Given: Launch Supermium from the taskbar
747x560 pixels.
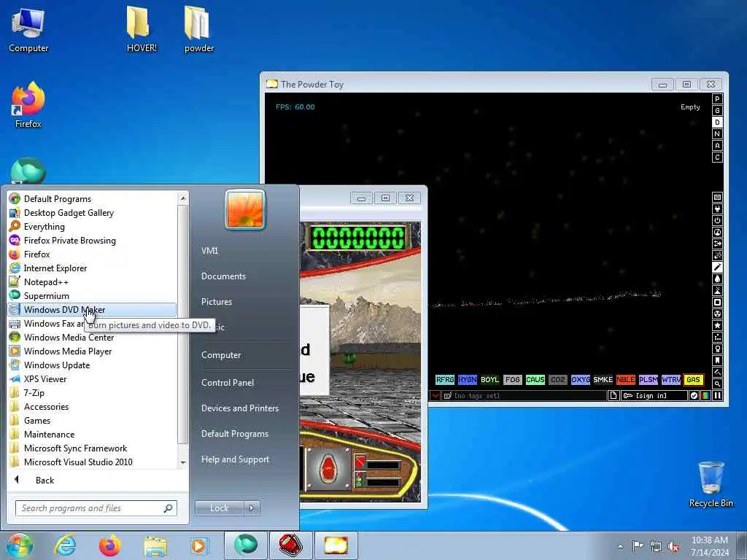Looking at the screenshot, I should tap(245, 545).
